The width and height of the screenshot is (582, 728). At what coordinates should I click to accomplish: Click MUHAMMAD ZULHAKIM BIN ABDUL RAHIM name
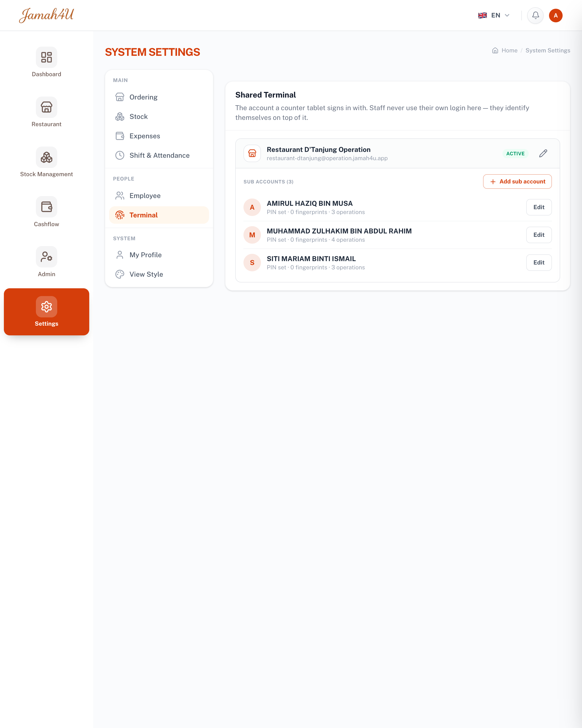(339, 231)
